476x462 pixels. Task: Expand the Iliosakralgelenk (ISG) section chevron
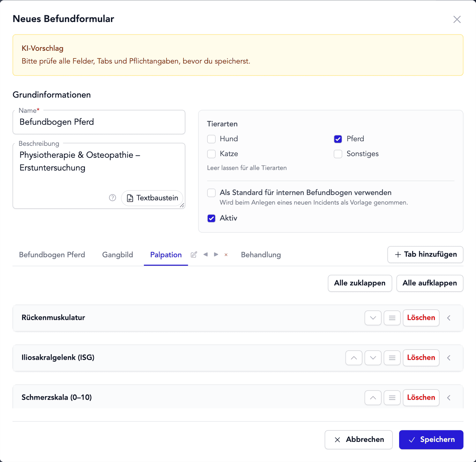[x=449, y=358]
